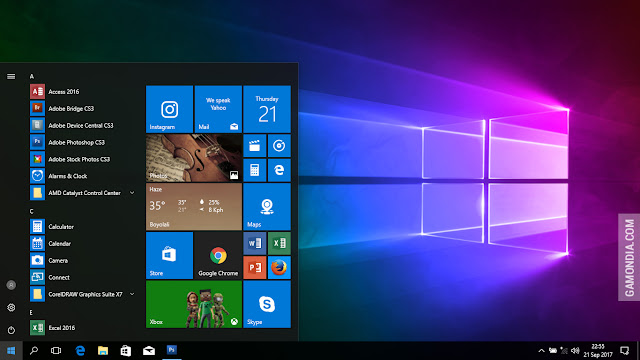
Task: Click the letter A section header
Action: coord(32,76)
